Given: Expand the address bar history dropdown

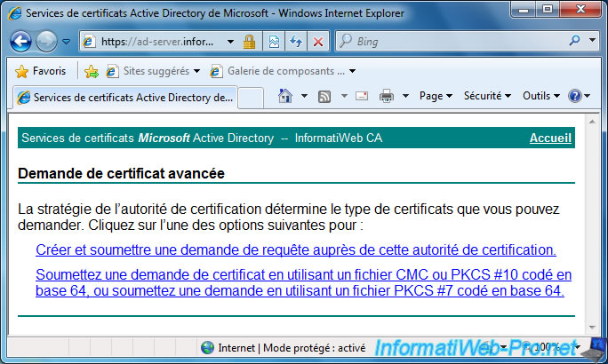Looking at the screenshot, I should tap(230, 42).
